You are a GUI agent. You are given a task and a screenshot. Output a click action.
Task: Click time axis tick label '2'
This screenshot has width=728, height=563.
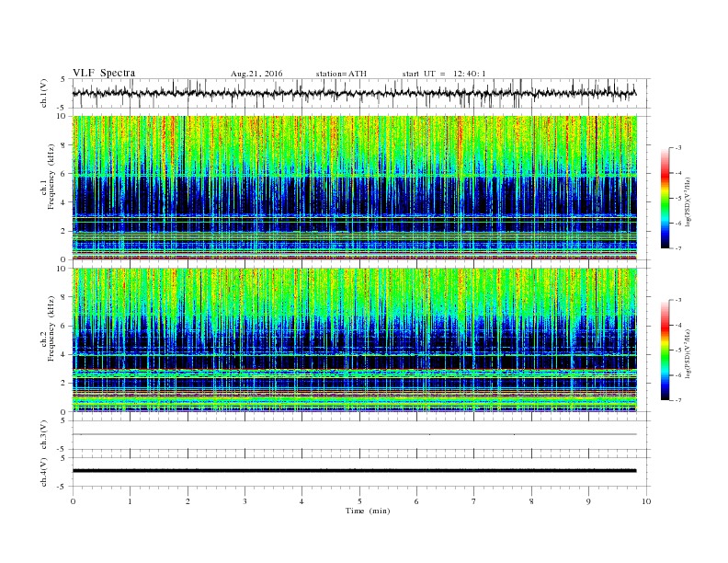pos(188,501)
